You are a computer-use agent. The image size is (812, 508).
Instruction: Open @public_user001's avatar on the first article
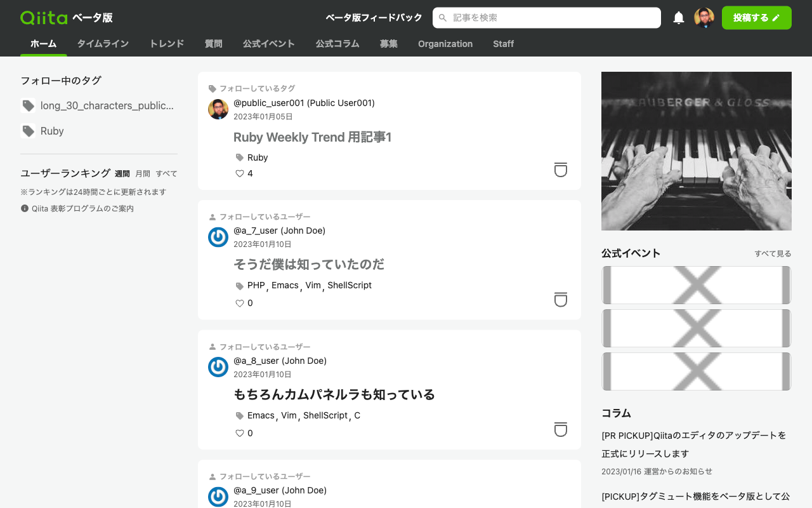pyautogui.click(x=218, y=109)
